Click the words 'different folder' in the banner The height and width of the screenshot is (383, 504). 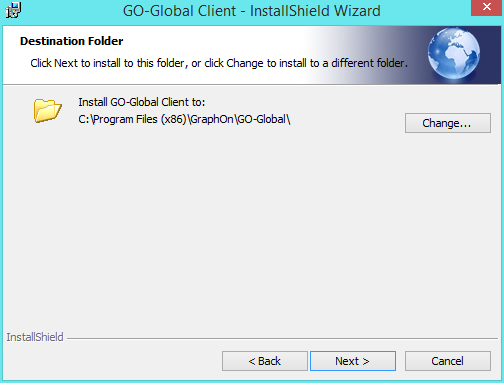(369, 63)
